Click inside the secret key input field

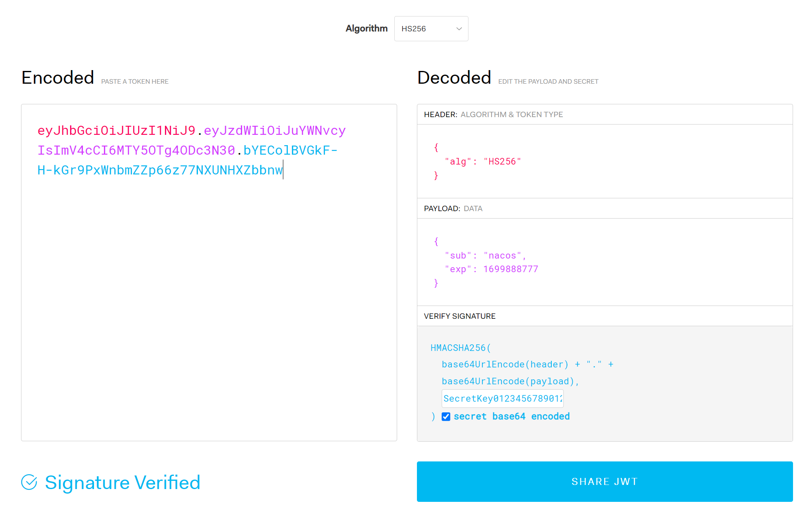click(x=502, y=399)
